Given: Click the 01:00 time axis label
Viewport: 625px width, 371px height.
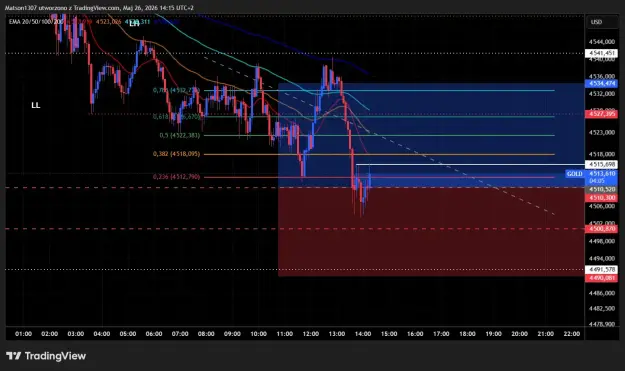Looking at the screenshot, I should [23, 334].
